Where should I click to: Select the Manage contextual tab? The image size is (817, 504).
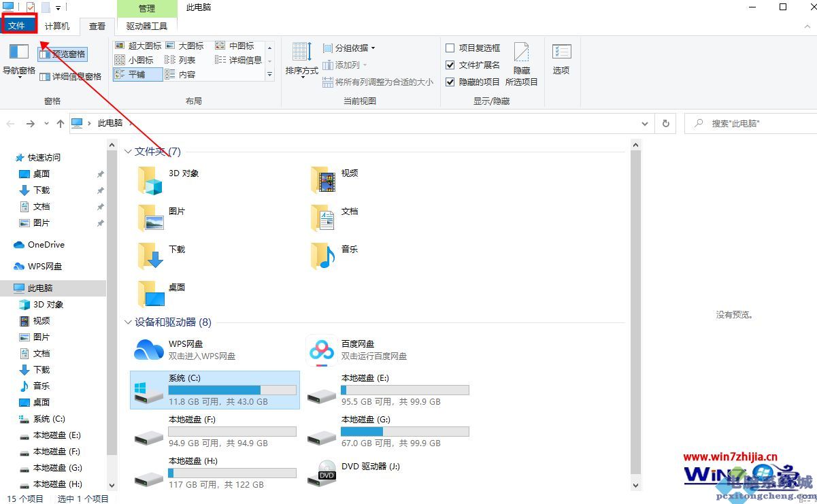(x=147, y=8)
